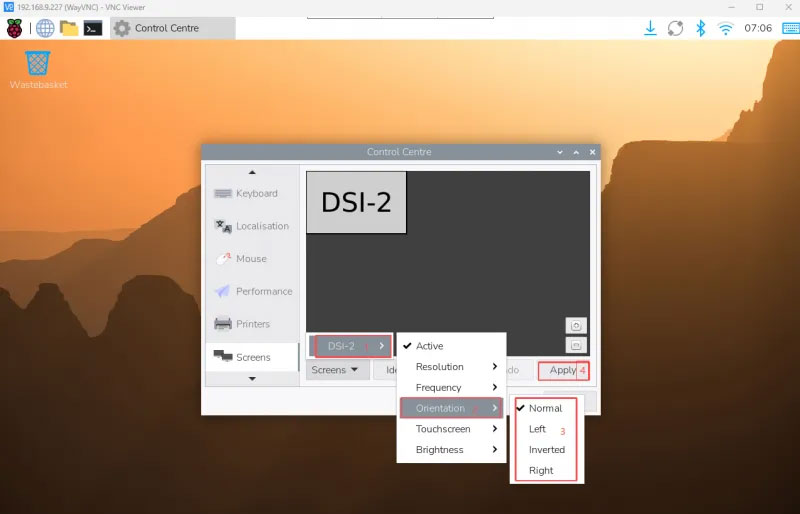Select Normal orientation option
Image resolution: width=800 pixels, height=514 pixels.
tap(545, 408)
